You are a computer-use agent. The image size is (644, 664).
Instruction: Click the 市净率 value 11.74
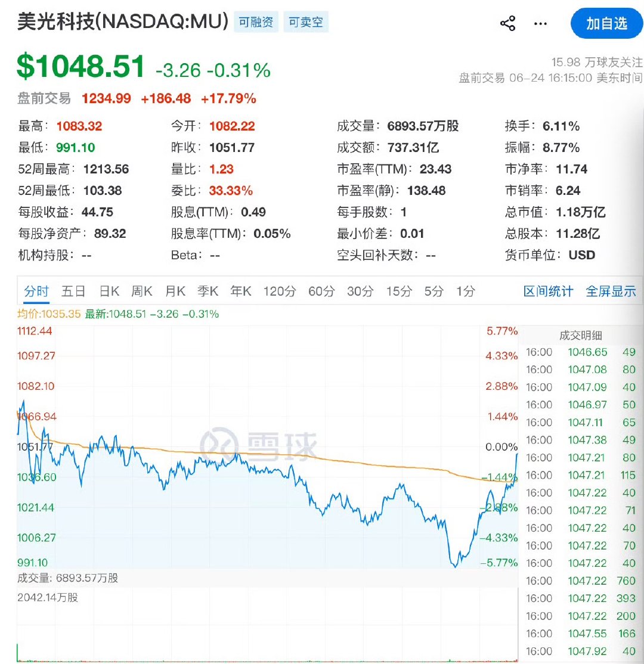[571, 169]
